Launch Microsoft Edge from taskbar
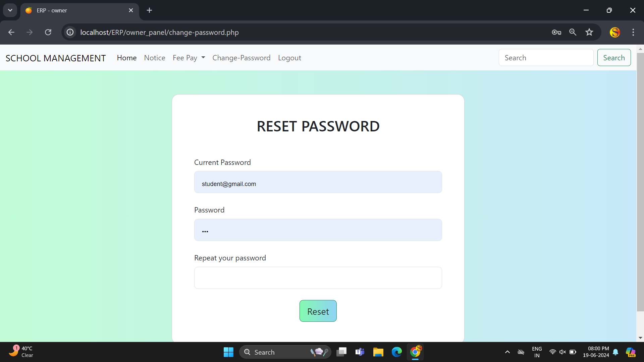This screenshot has height=362, width=644. pyautogui.click(x=396, y=352)
